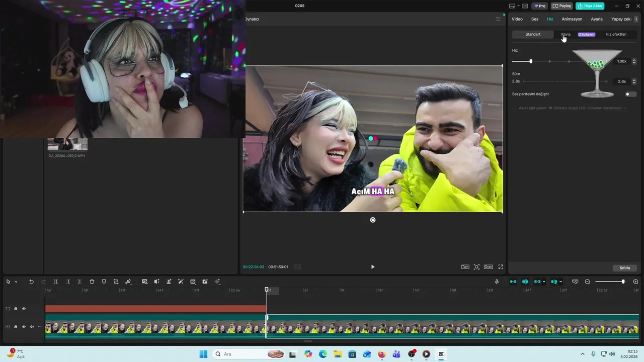
Task: Add a marker with shield icon
Action: point(104,282)
